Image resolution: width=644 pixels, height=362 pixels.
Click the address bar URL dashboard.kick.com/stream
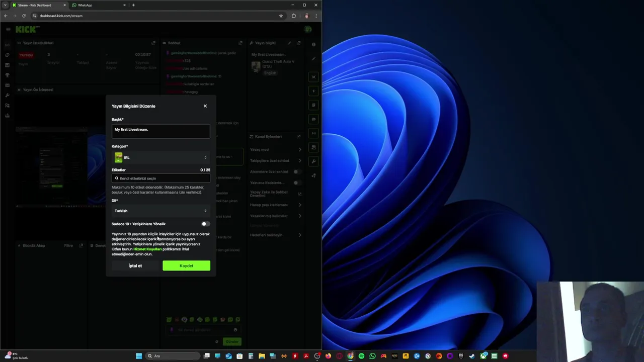pos(61,16)
